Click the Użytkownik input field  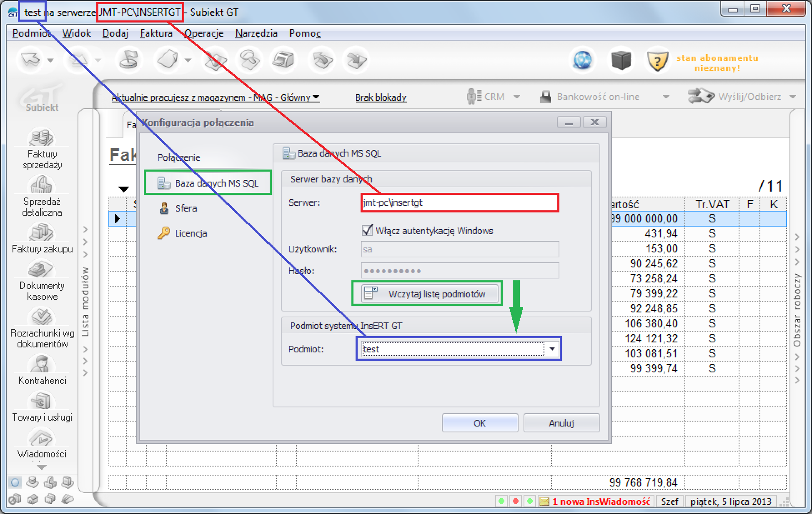[460, 250]
